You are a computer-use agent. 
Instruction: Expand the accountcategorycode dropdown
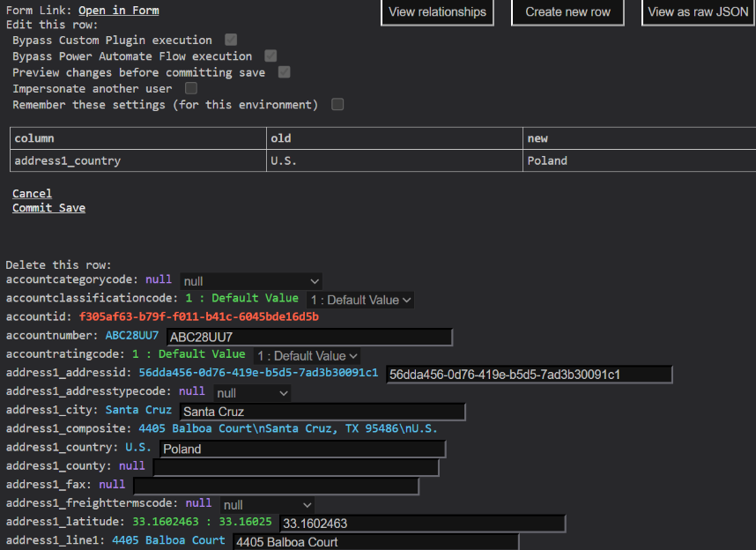(x=251, y=281)
